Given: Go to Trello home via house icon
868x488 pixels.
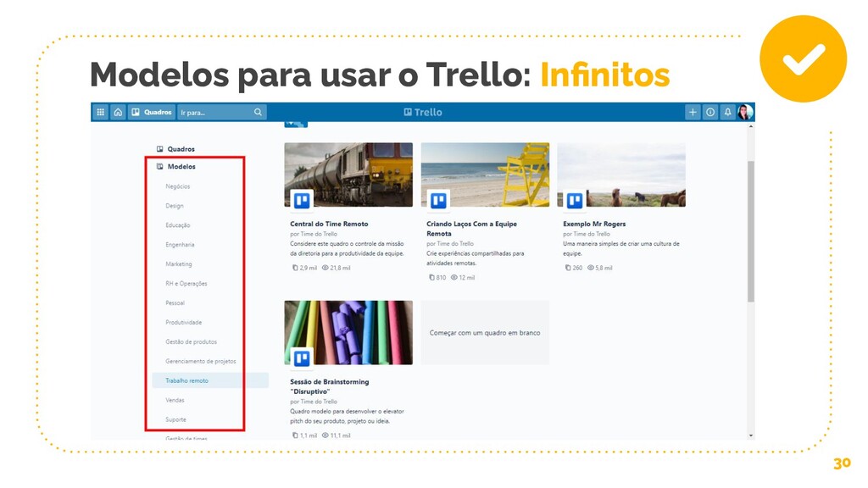Looking at the screenshot, I should pyautogui.click(x=118, y=113).
